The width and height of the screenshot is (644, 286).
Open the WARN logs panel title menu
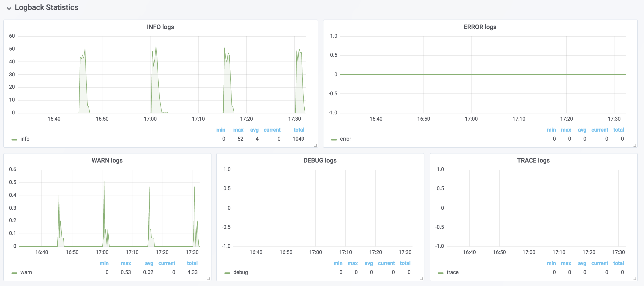[x=107, y=160]
